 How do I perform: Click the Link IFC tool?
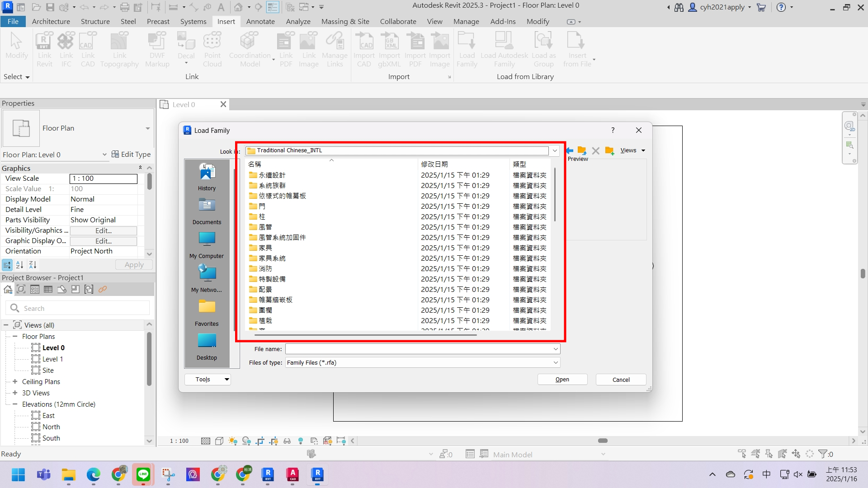click(66, 50)
